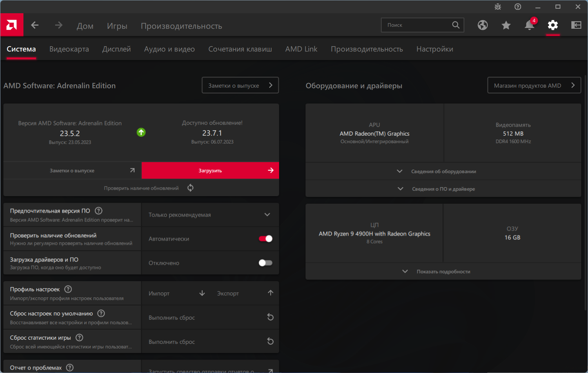This screenshot has width=588, height=373.
Task: Click the search magnifier icon
Action: [456, 25]
